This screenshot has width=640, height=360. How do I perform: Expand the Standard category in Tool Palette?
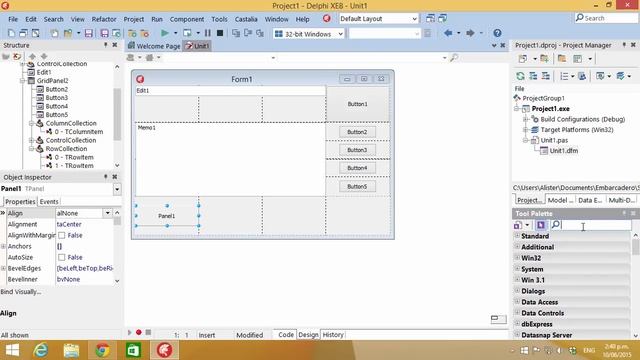tap(517, 236)
